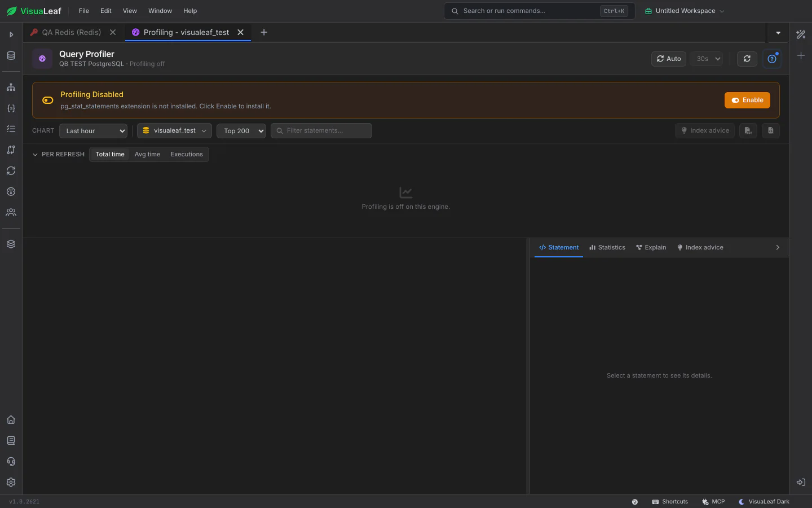Image resolution: width=812 pixels, height=508 pixels.
Task: Click the export code file icon
Action: point(771,130)
